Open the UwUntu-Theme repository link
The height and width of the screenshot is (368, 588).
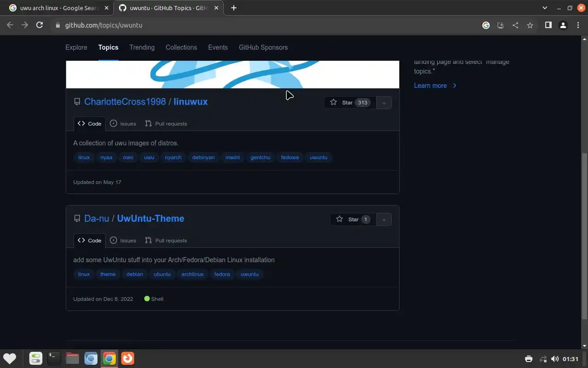click(151, 218)
